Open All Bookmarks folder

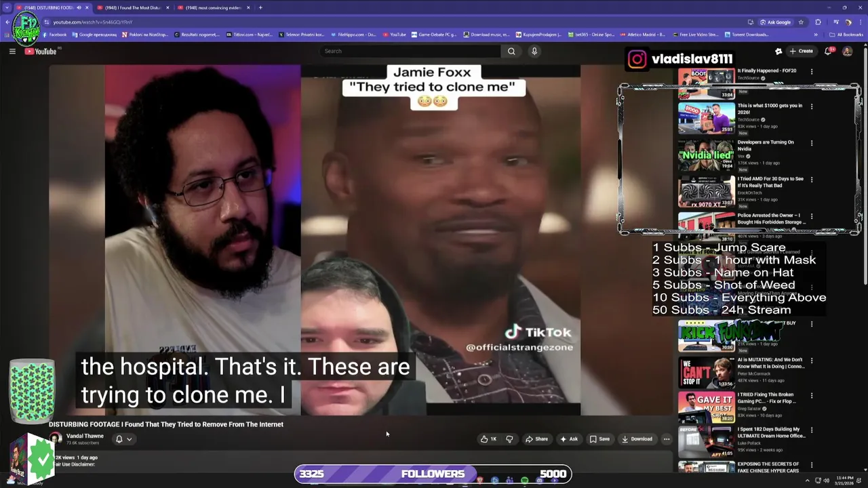pyautogui.click(x=846, y=35)
